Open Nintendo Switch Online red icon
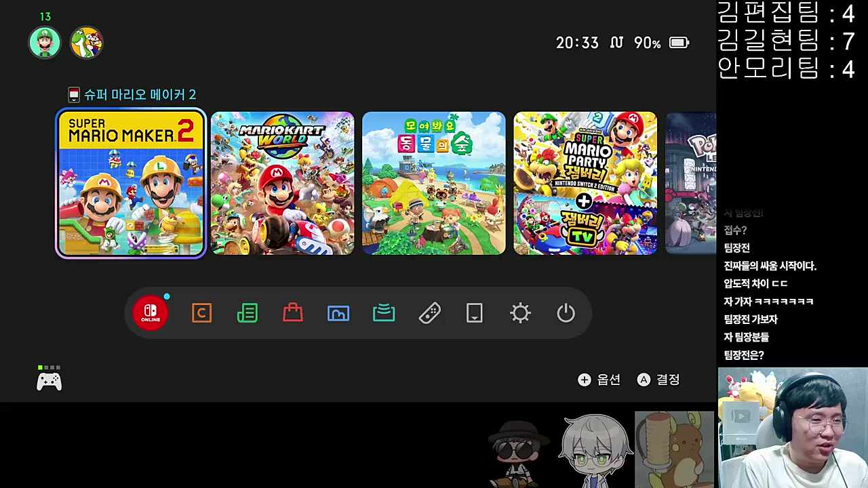This screenshot has height=488, width=868. pos(150,313)
